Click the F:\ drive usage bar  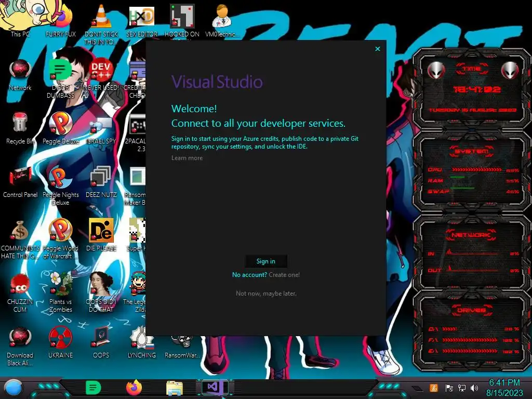tap(470, 340)
